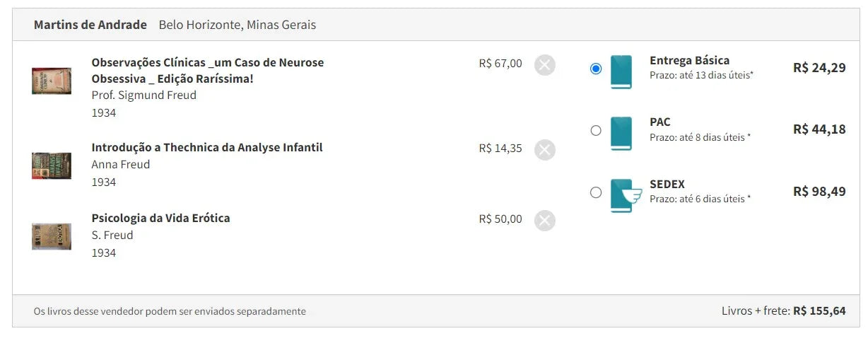Open the Observações Clínicas title link
Screen dimensions: 868x343
[x=208, y=71]
